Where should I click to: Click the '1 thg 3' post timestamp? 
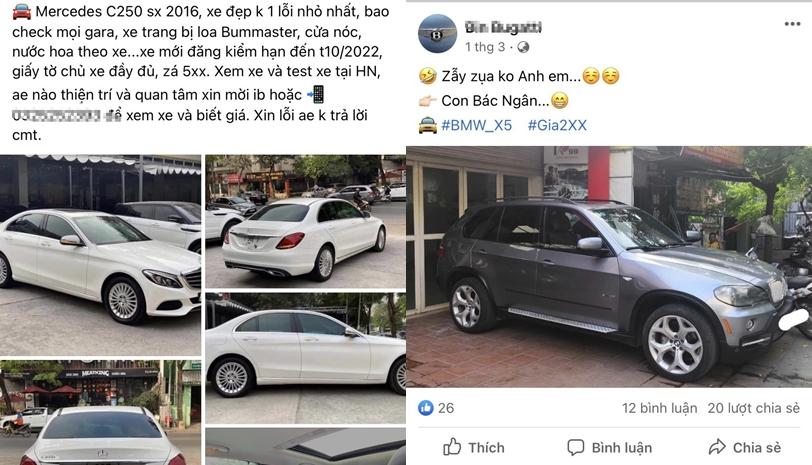point(485,47)
